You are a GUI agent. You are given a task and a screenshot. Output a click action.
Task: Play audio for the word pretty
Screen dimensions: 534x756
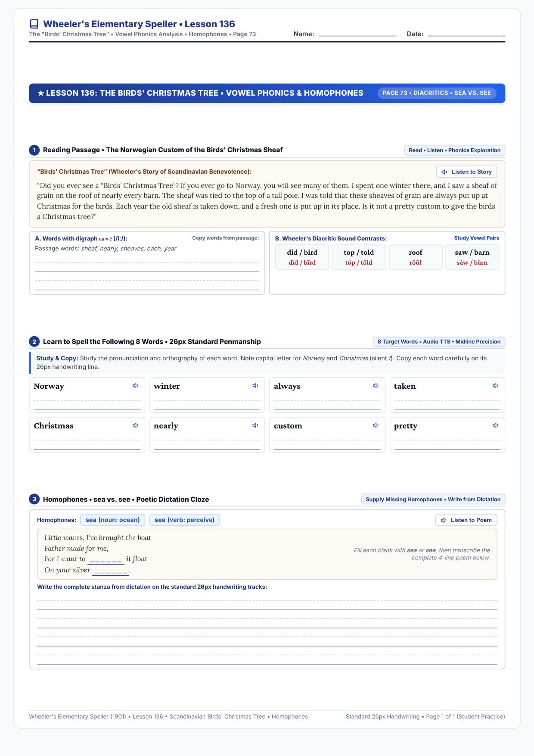pos(496,425)
